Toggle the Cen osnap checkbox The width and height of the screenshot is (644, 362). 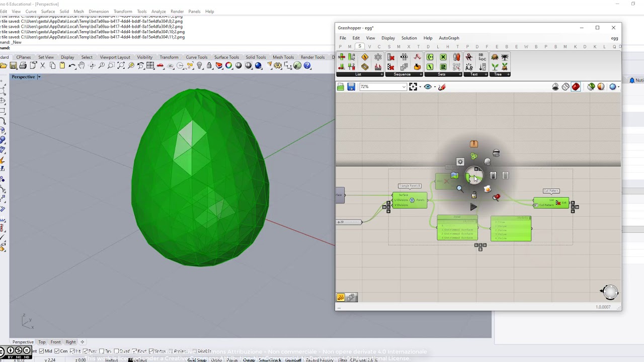tap(57, 351)
